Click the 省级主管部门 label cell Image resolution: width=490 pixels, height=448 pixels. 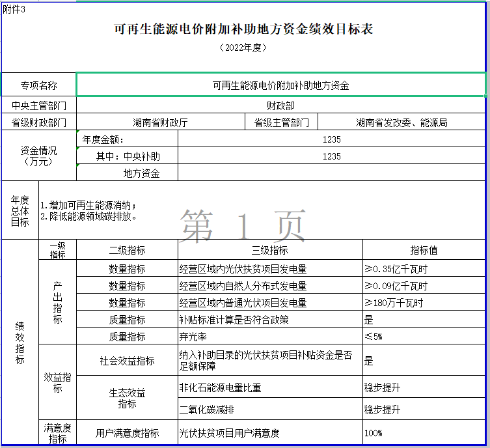point(281,122)
